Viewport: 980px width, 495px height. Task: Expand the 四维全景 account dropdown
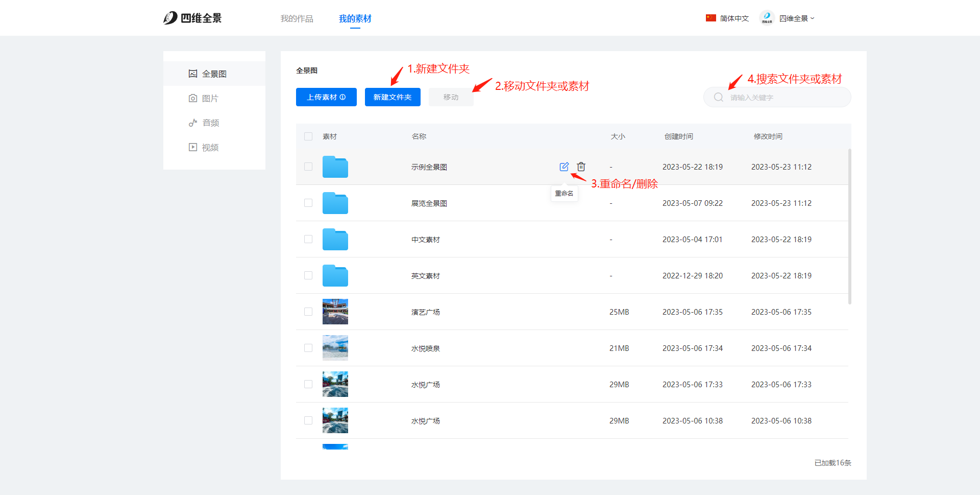coord(797,18)
